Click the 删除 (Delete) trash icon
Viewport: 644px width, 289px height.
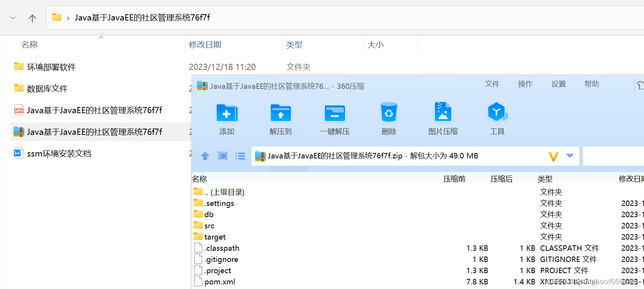coord(389,112)
